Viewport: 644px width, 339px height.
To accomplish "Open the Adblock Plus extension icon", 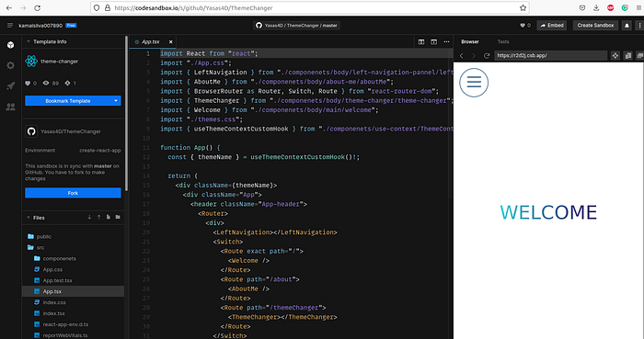I will 610,7.
